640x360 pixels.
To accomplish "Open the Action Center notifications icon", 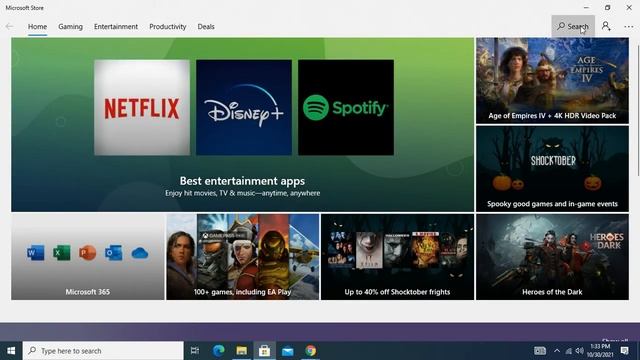I will (624, 351).
